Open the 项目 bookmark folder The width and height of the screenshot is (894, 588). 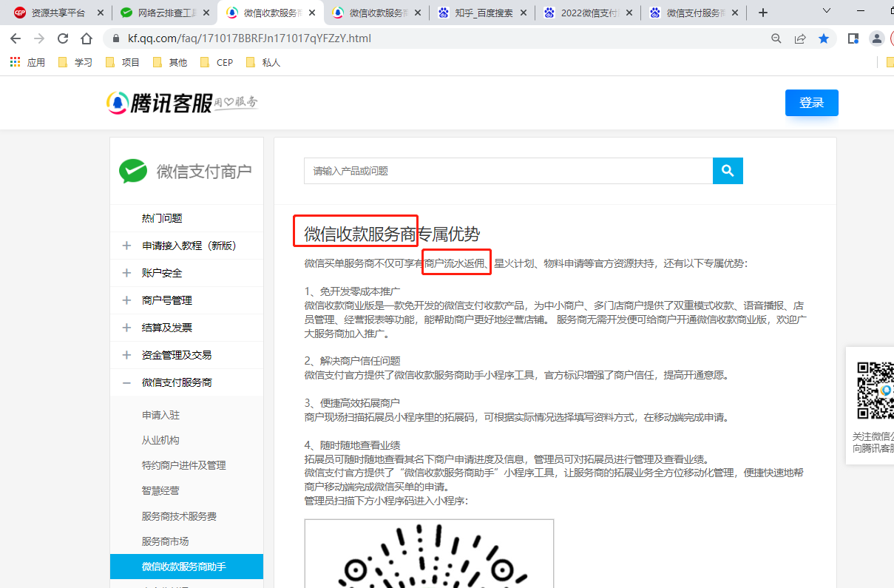(123, 62)
